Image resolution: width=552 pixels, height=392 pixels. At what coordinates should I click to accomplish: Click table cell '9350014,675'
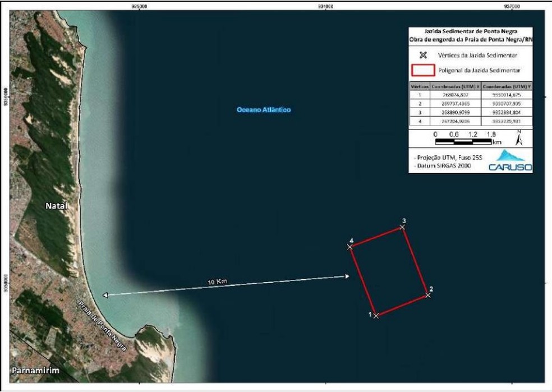coord(507,95)
